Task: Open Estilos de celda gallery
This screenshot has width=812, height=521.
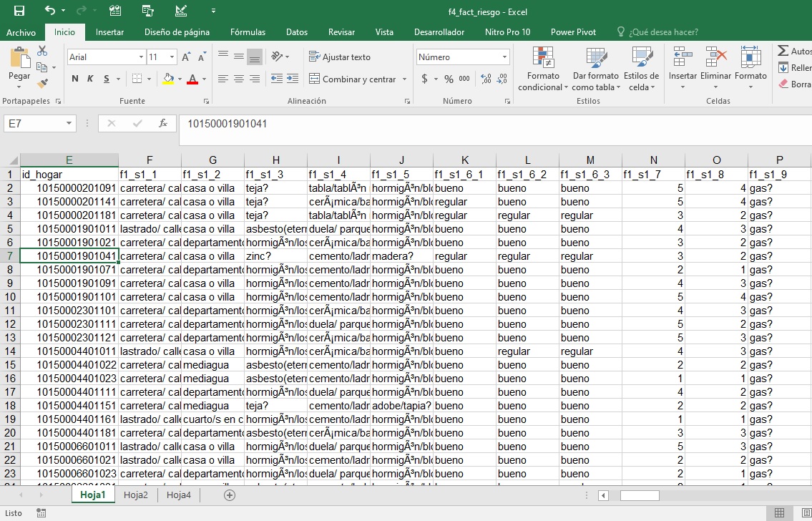Action: point(641,69)
